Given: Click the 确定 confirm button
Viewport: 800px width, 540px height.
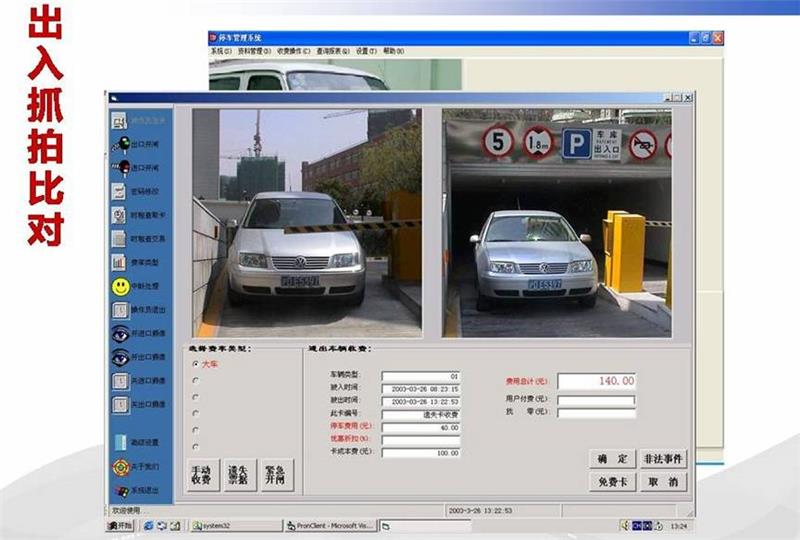Looking at the screenshot, I should click(x=612, y=458).
